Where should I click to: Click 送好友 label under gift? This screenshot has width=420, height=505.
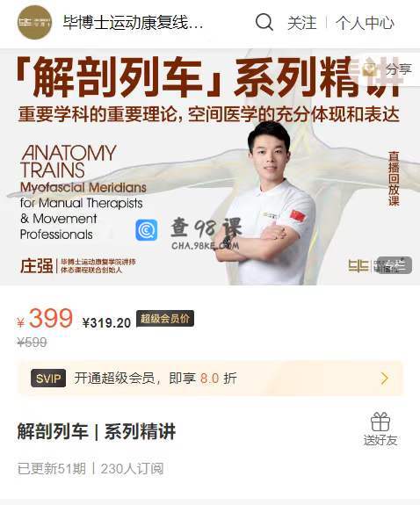click(x=380, y=440)
